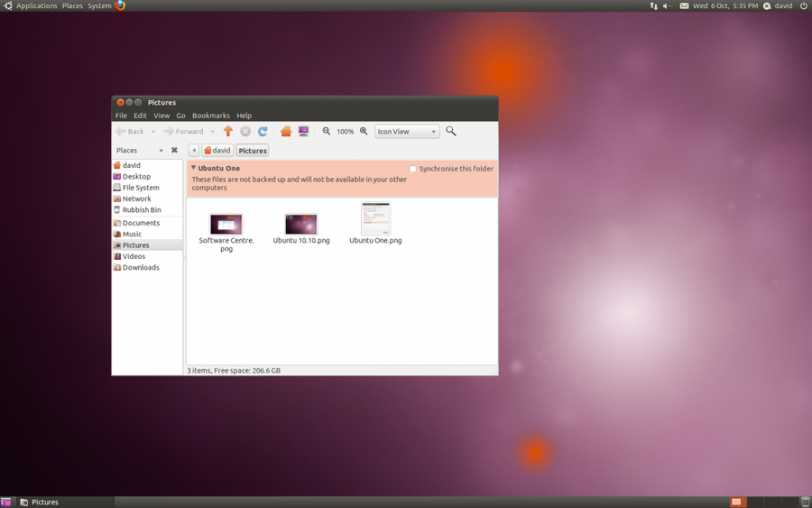Open the search magnifier in toolbar

pos(451,132)
